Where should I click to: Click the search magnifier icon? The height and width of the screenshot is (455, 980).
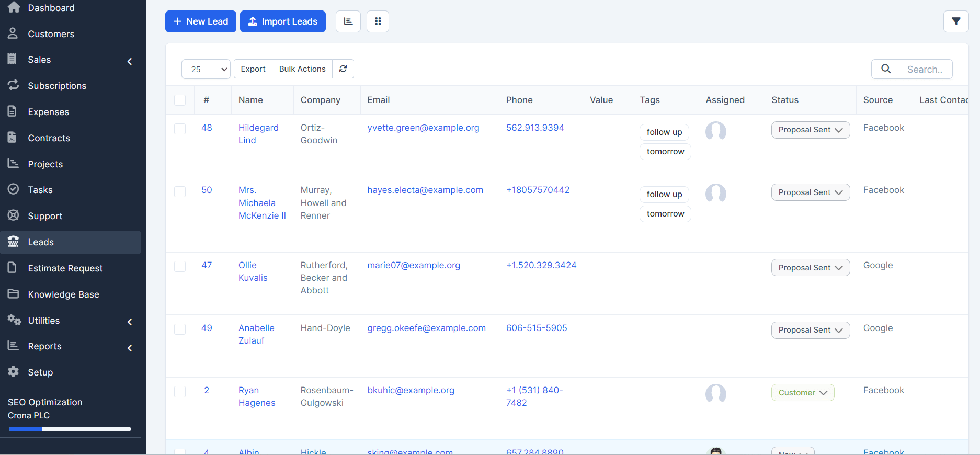[886, 69]
